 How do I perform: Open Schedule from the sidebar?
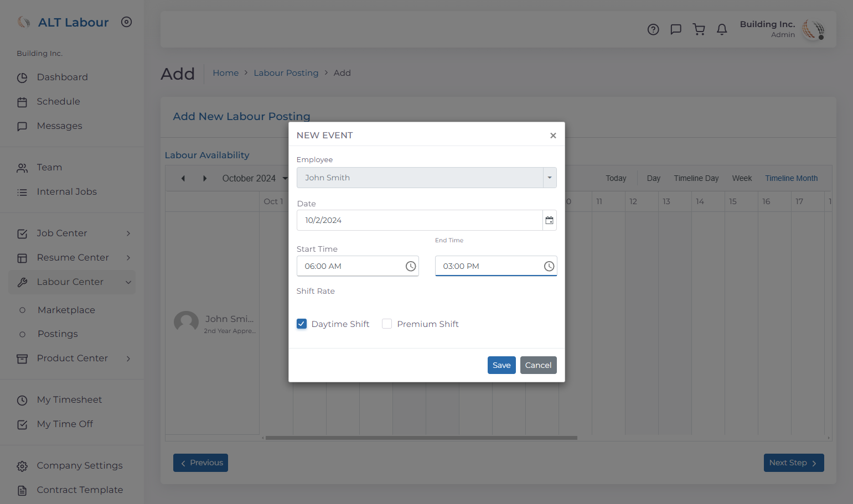(x=58, y=102)
